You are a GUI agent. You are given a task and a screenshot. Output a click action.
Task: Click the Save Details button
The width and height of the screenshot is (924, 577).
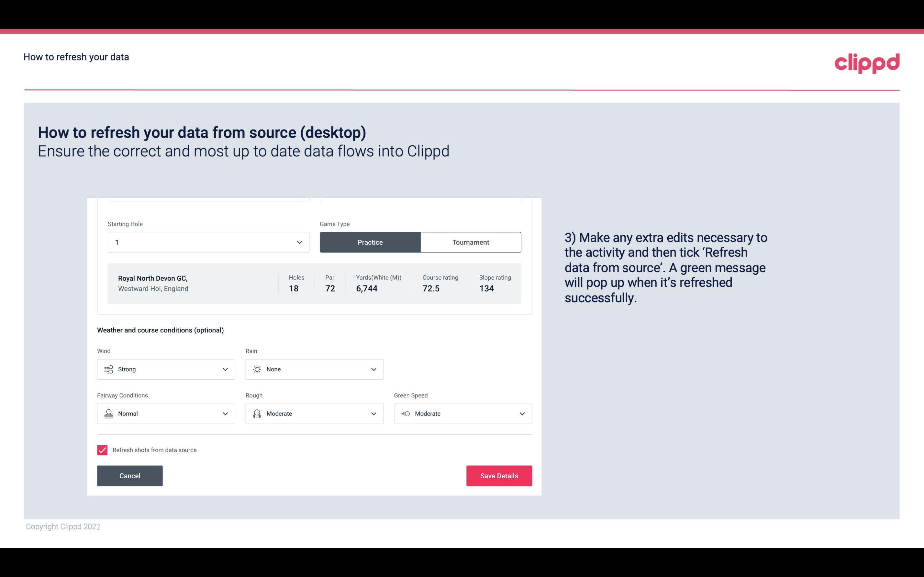coord(499,475)
